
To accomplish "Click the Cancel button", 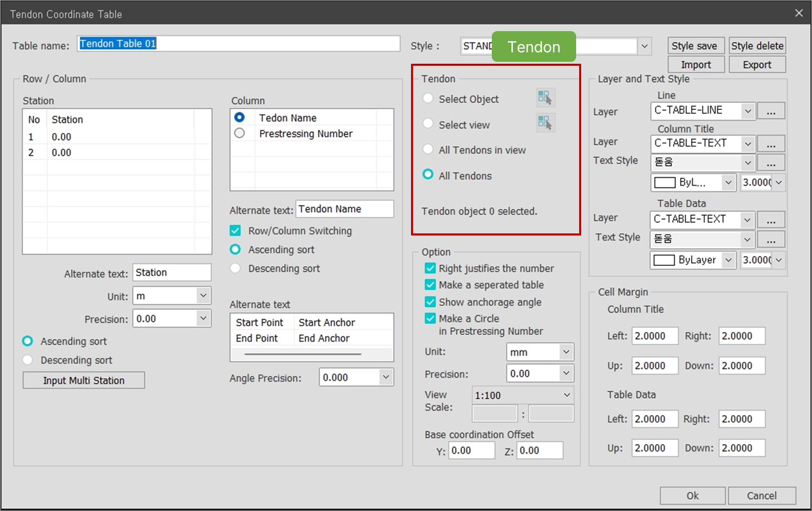I will [x=762, y=495].
